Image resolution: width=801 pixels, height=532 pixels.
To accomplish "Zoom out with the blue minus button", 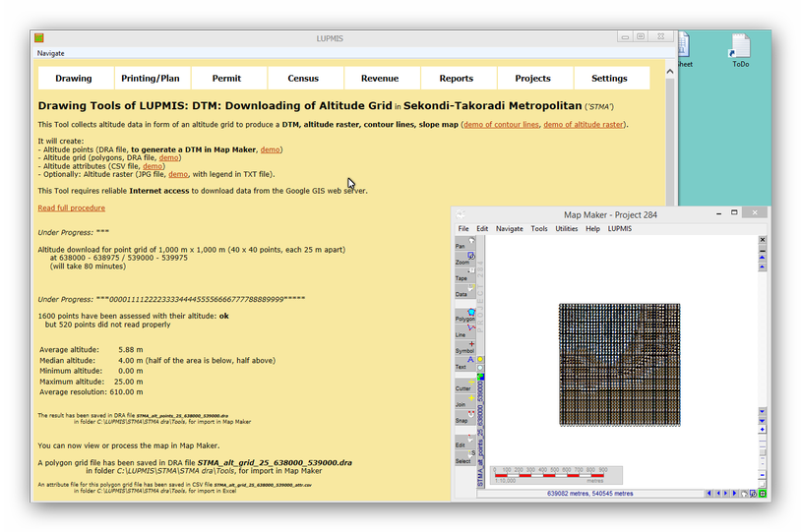I will tap(763, 475).
